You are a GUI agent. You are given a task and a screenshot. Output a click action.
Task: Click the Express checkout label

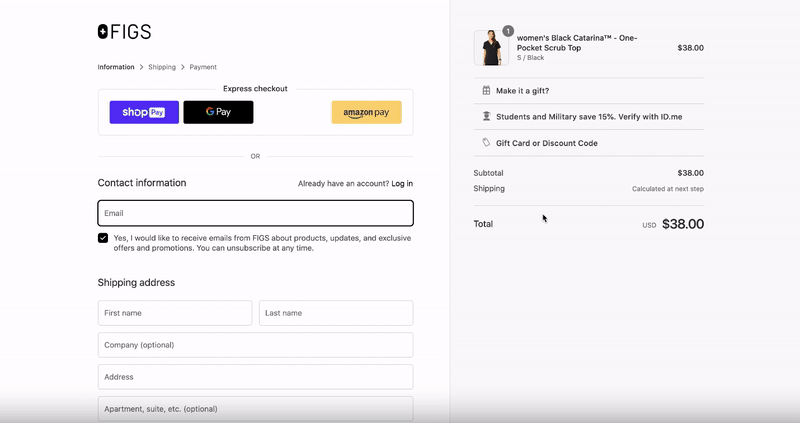click(255, 89)
